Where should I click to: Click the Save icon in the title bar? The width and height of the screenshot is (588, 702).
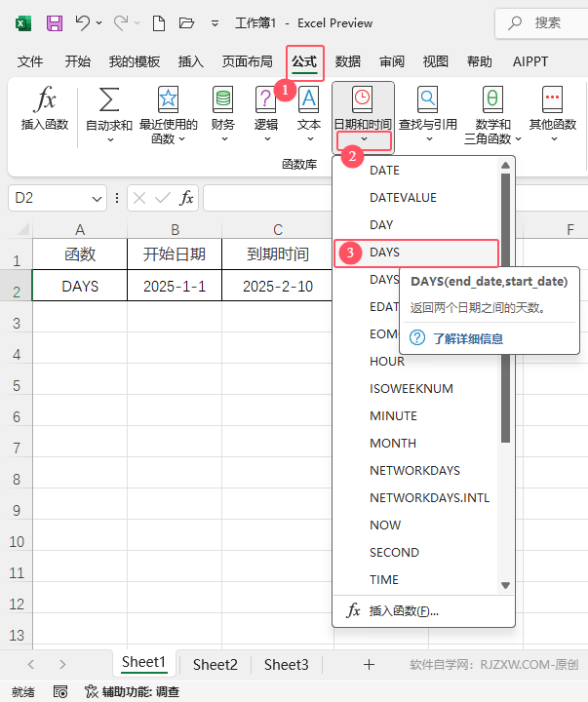point(55,22)
